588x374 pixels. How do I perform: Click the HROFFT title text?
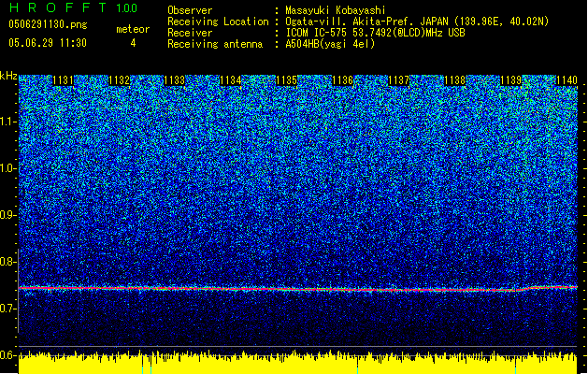[59, 7]
